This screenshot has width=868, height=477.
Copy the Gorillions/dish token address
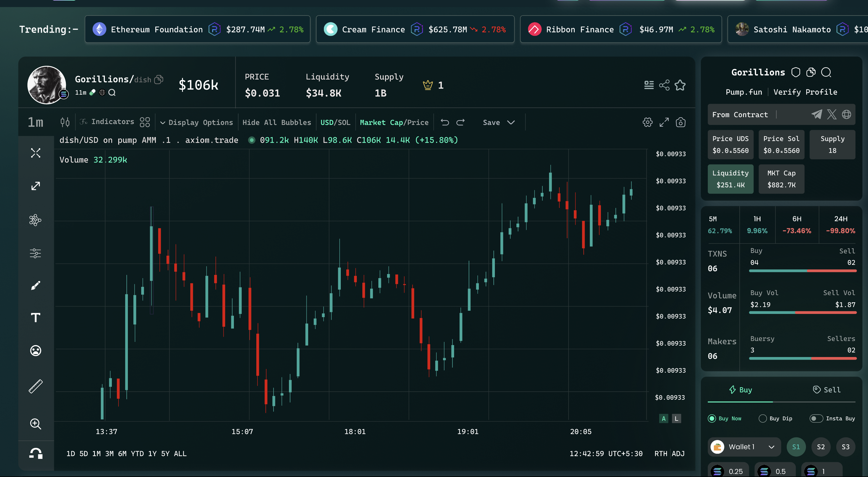click(x=159, y=79)
